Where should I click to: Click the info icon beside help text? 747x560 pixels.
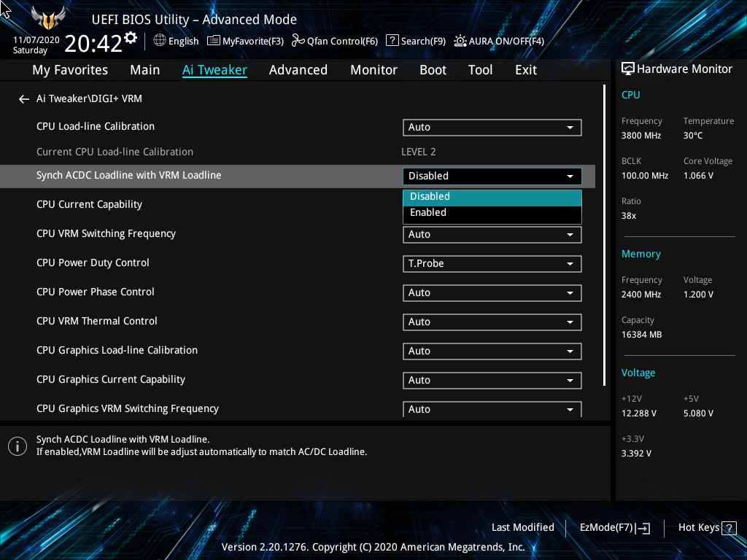click(18, 446)
